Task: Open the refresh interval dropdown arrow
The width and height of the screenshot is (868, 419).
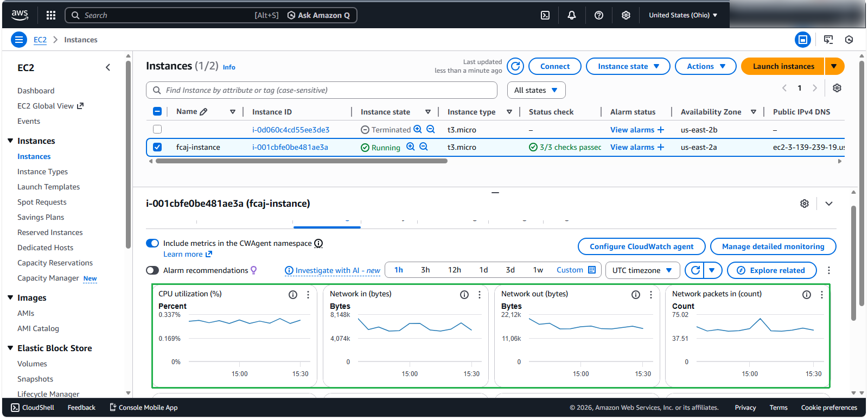Action: click(712, 270)
